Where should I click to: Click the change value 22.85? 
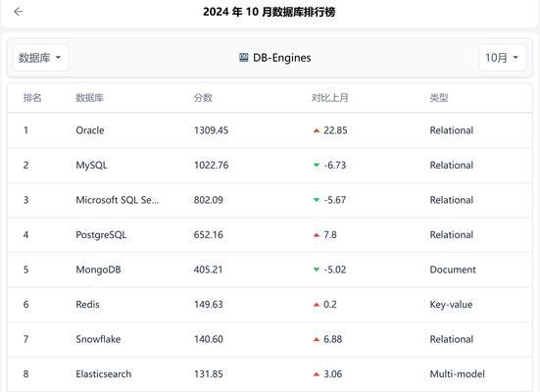pos(335,130)
